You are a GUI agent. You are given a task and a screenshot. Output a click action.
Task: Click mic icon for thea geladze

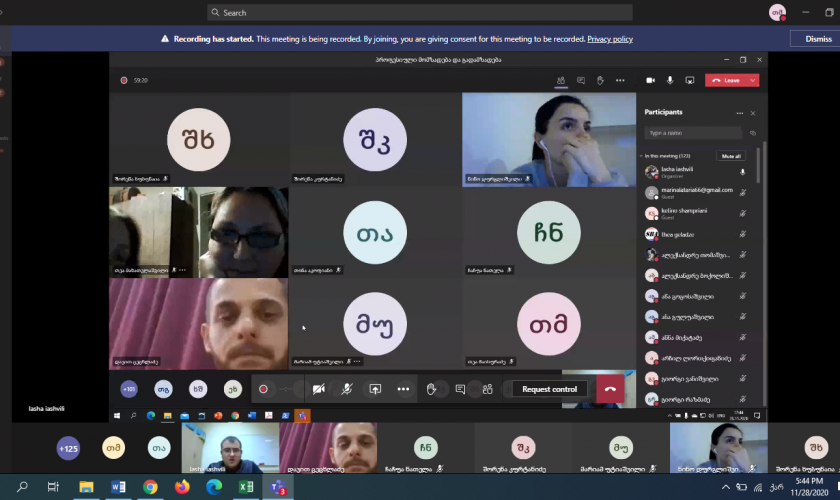742,234
